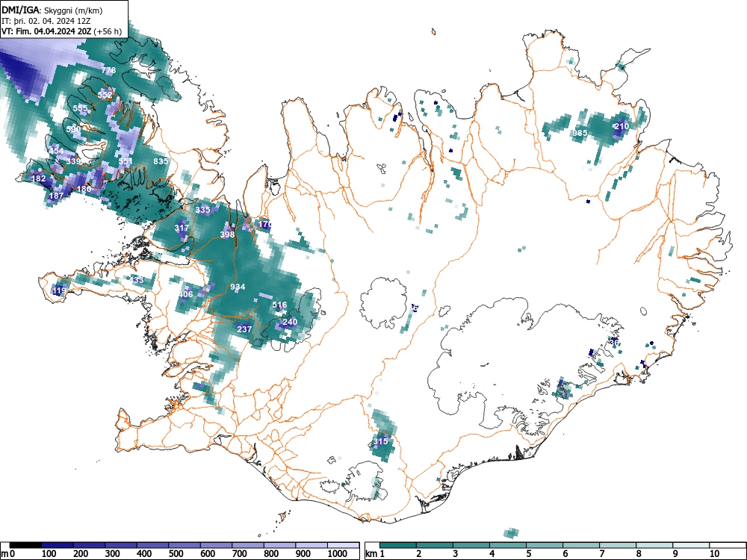The image size is (747, 560).
Task: Click the 182 value label on map
Action: 39,178
